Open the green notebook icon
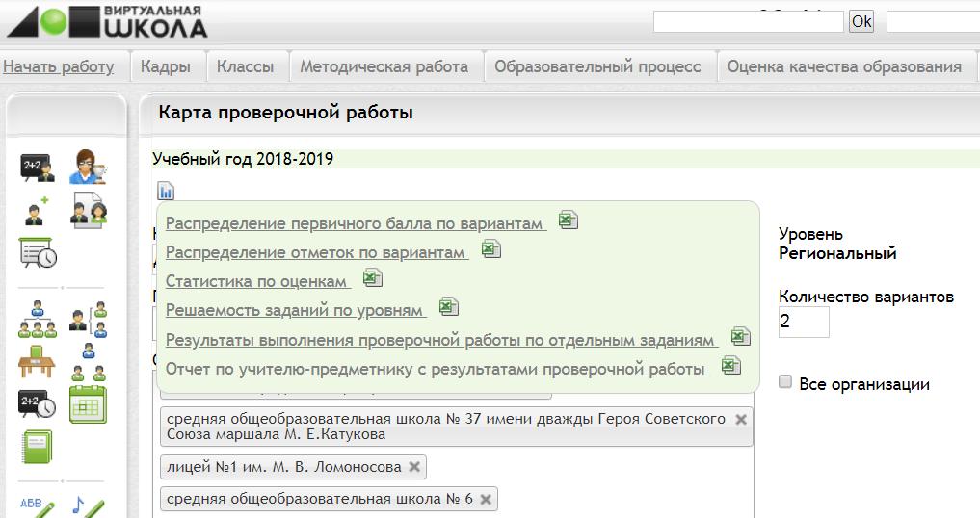The height and width of the screenshot is (518, 980). pos(37,447)
